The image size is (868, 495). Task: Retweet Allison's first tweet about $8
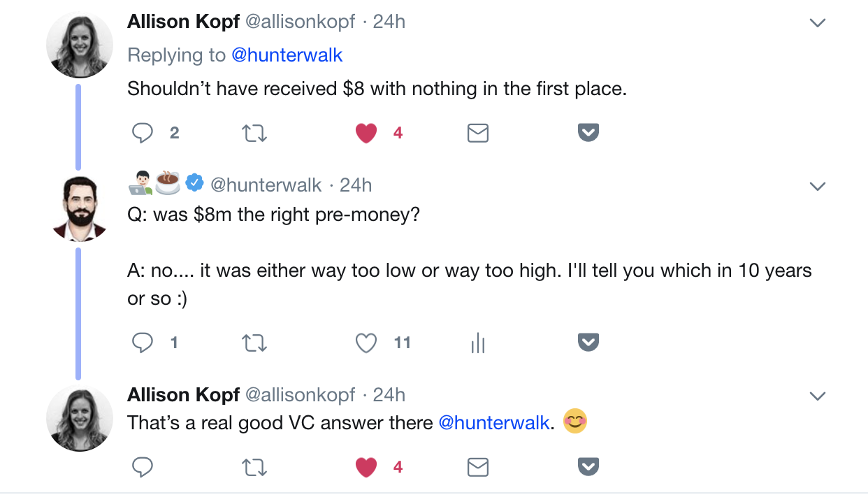254,133
